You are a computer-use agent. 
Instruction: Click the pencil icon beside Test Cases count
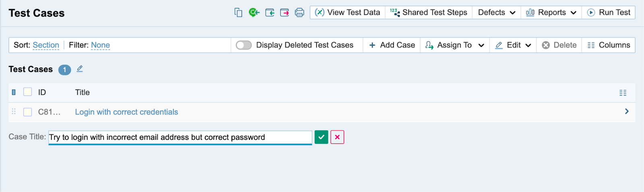[80, 69]
